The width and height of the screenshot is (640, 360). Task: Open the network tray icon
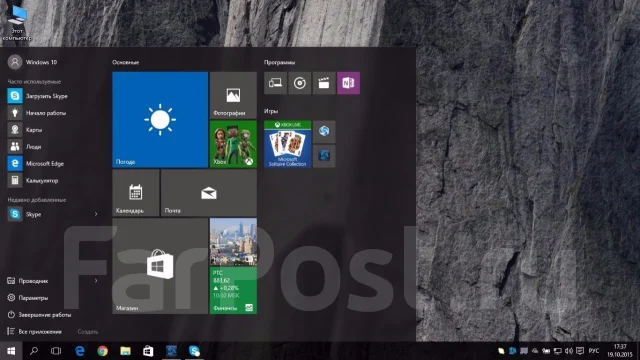click(558, 351)
